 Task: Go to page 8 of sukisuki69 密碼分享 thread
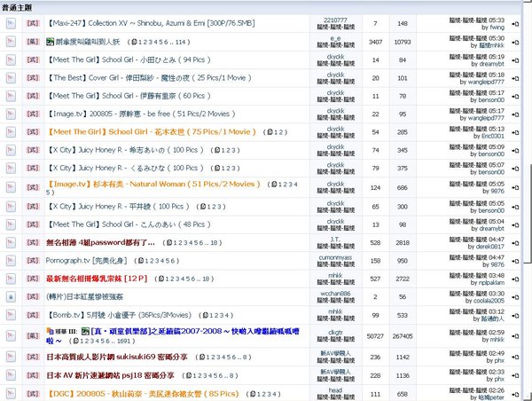click(246, 358)
